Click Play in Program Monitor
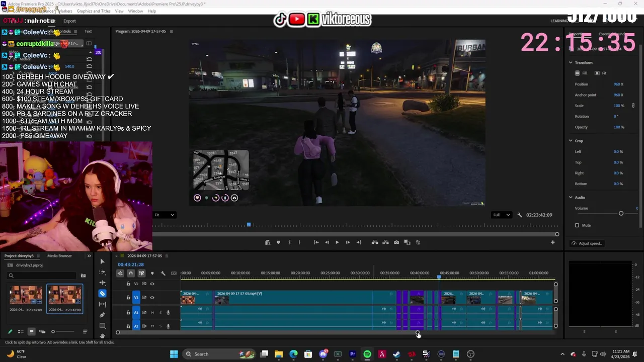 pos(337,242)
